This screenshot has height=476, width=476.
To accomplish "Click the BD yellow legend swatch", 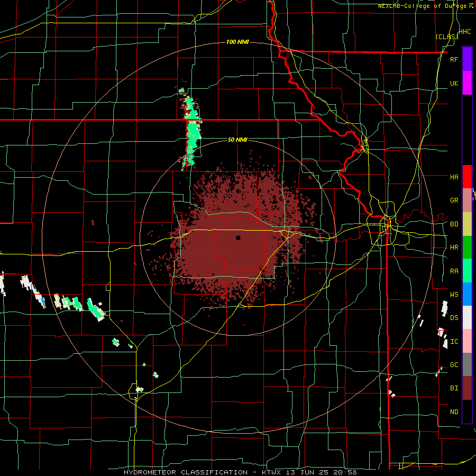I will pos(467,224).
